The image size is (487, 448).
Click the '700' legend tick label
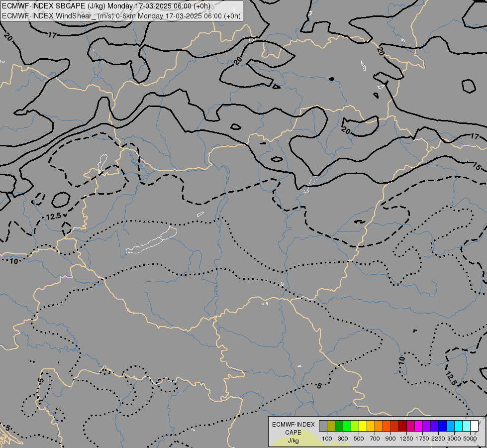[x=375, y=439]
